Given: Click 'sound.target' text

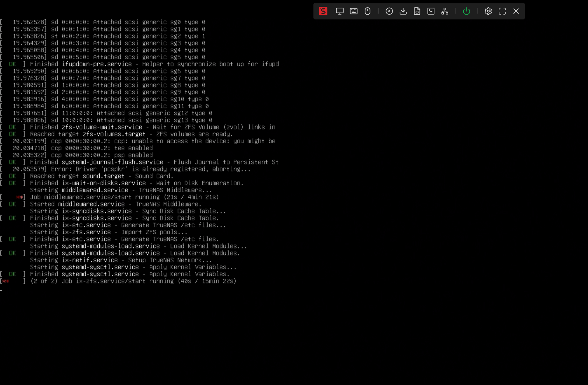Looking at the screenshot, I should click(x=103, y=176).
